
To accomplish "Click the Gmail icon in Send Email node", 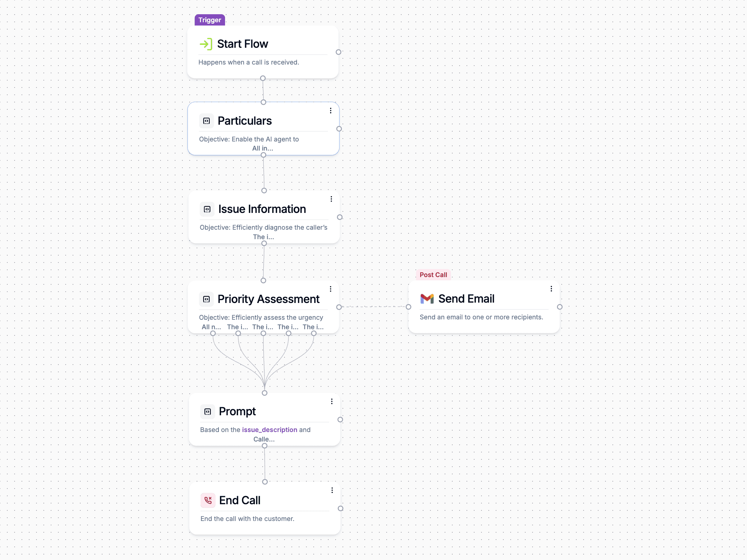I will [x=427, y=298].
